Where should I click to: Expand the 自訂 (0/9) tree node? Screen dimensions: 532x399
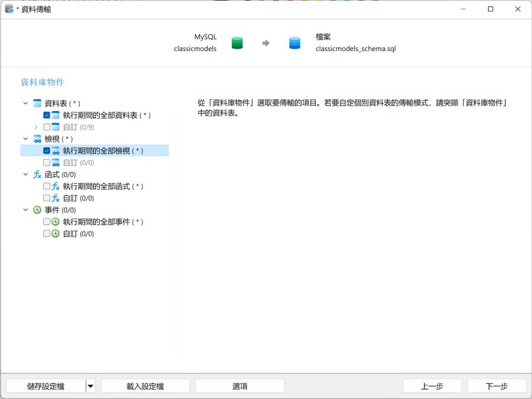36,126
